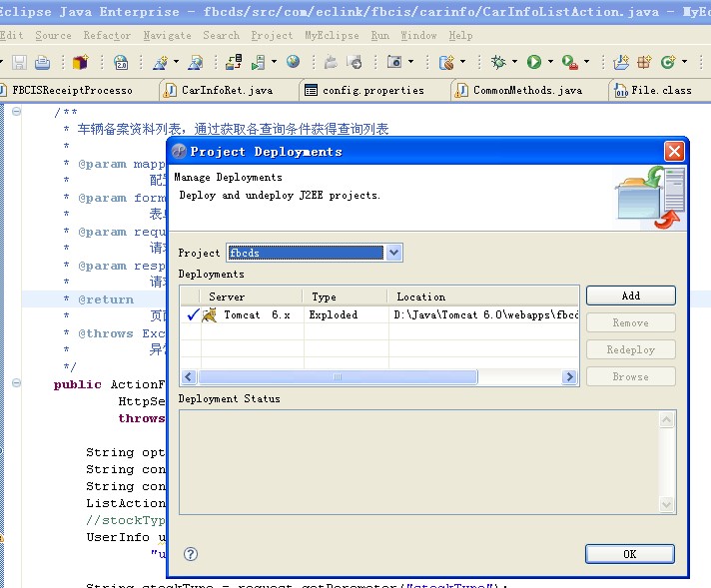
Task: Click the camera snapshot toolbar icon
Action: [394, 61]
